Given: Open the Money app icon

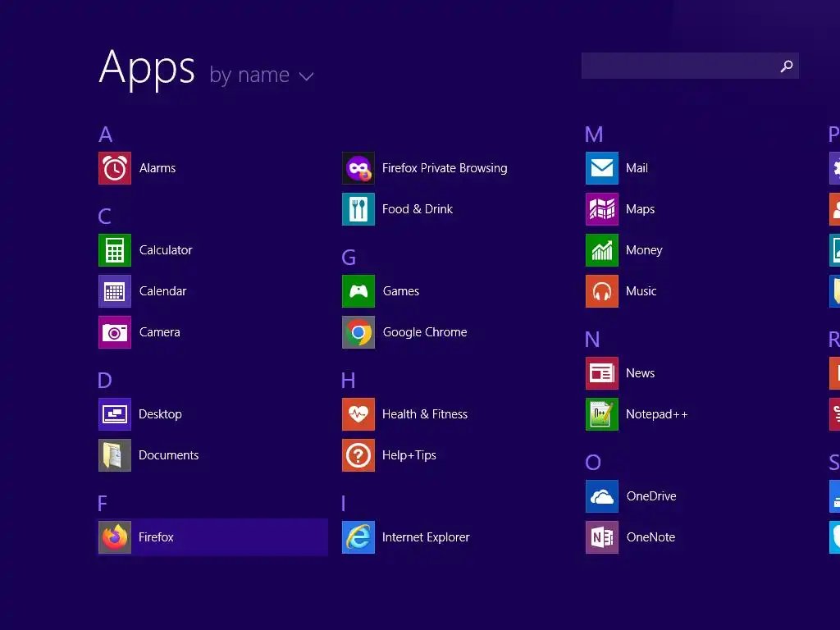Looking at the screenshot, I should (x=602, y=250).
